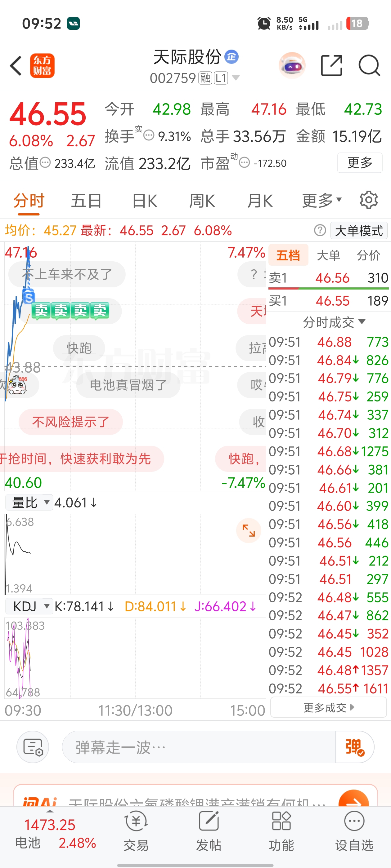
Task: Open chart settings gear icon
Action: (368, 200)
